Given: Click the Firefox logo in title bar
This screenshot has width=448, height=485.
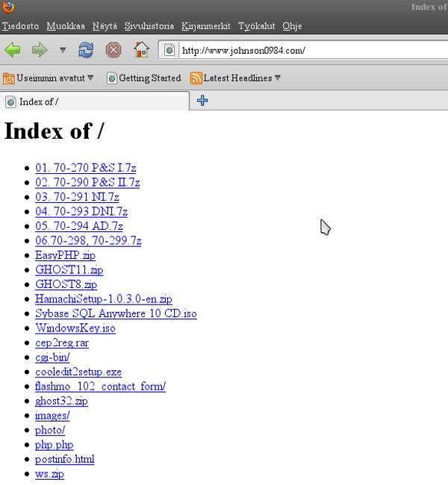Looking at the screenshot, I should pos(8,7).
